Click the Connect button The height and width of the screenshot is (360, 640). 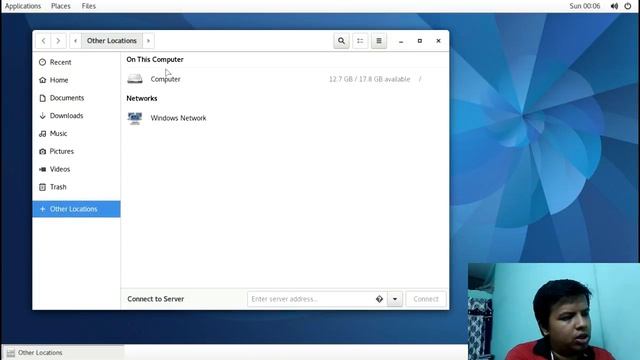click(426, 299)
